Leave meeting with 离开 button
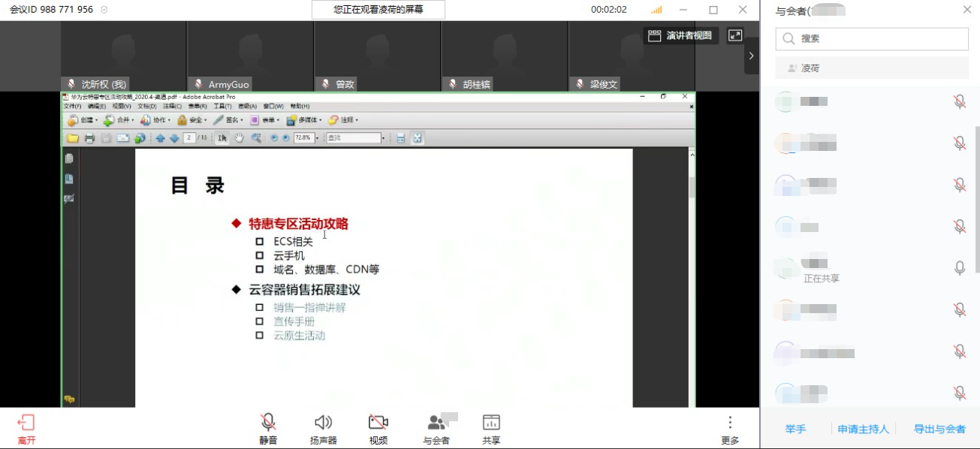 point(26,429)
